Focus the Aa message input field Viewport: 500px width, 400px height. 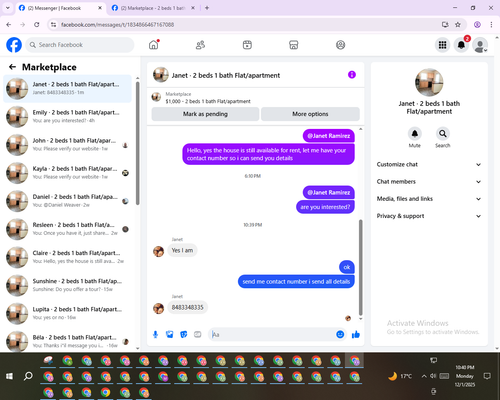coord(273,334)
